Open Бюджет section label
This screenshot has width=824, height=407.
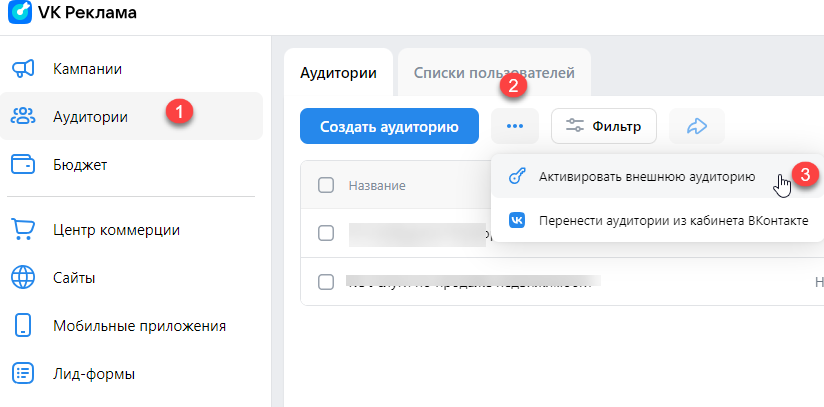80,165
